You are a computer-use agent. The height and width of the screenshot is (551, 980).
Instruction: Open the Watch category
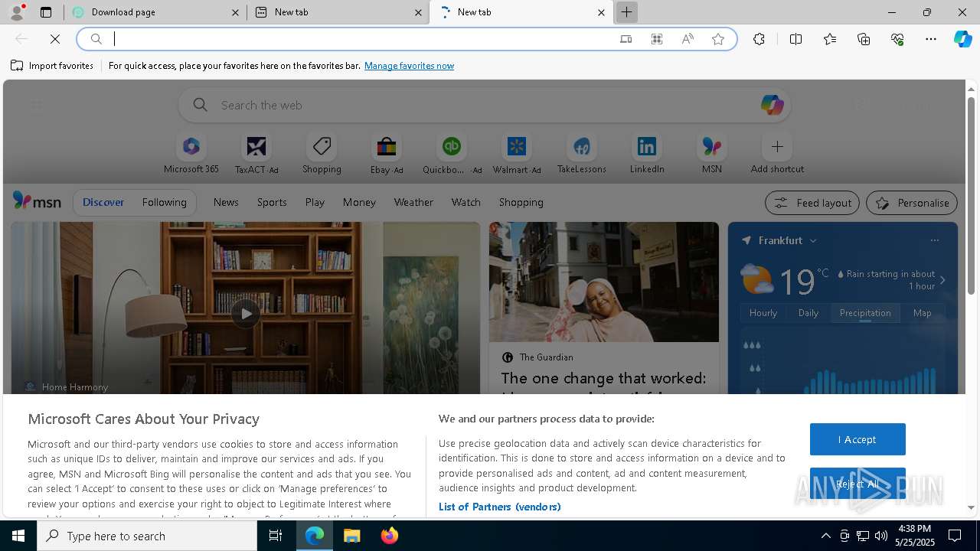tap(466, 202)
